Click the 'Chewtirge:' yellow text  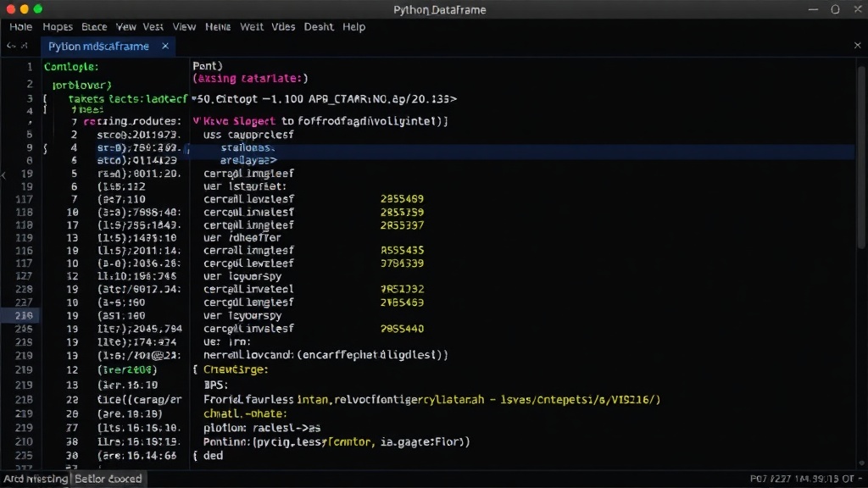click(x=236, y=369)
